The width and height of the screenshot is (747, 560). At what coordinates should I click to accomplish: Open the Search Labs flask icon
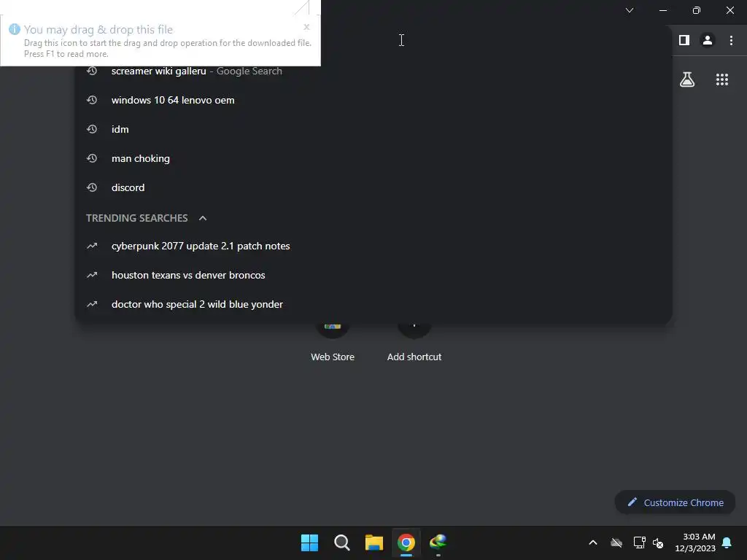tap(687, 79)
